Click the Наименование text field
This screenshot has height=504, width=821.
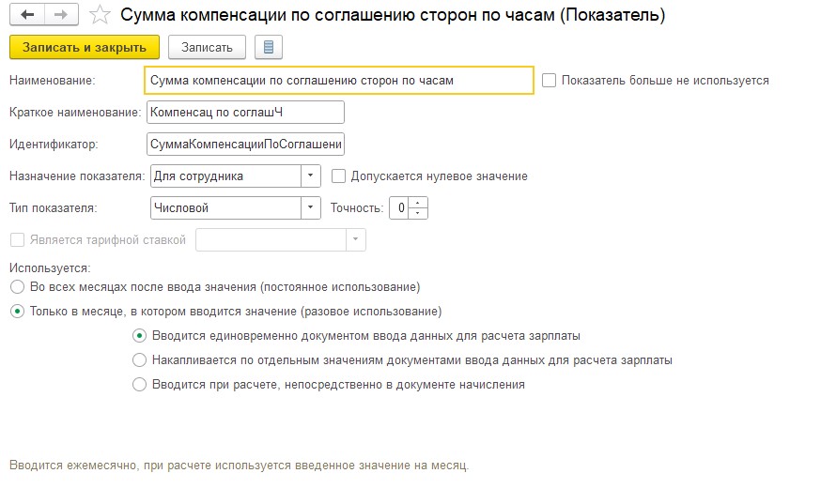[x=339, y=81]
